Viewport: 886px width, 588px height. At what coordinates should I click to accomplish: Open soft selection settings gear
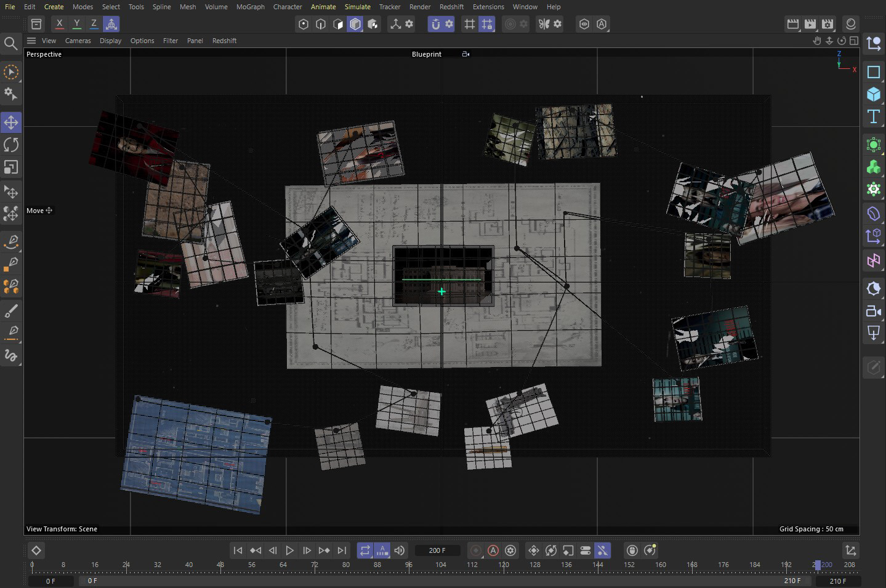pyautogui.click(x=524, y=24)
